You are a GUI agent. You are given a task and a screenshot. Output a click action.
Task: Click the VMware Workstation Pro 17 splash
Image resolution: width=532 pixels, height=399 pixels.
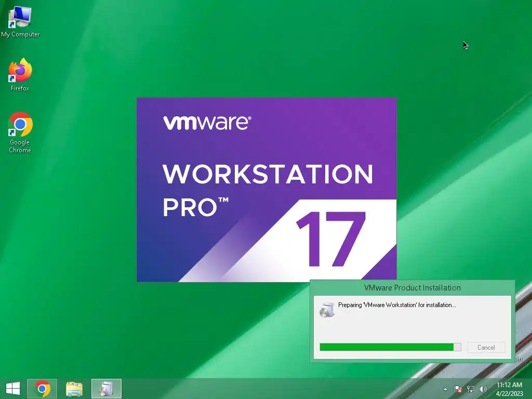click(x=267, y=190)
